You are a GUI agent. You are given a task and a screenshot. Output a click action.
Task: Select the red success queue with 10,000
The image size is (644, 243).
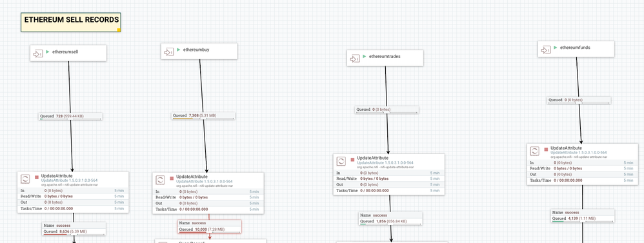coord(210,227)
